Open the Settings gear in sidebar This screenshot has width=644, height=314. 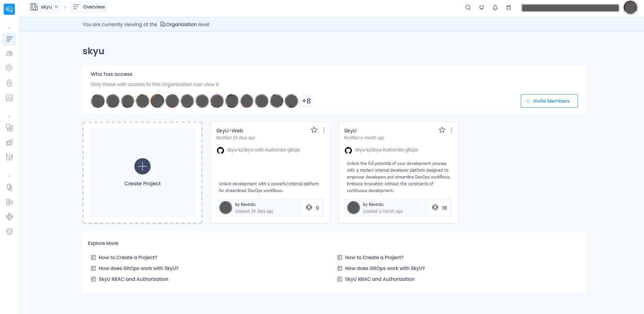[x=9, y=68]
